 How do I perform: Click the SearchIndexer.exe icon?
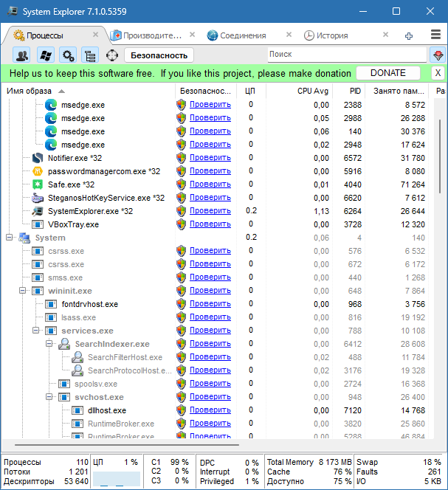pyautogui.click(x=64, y=344)
